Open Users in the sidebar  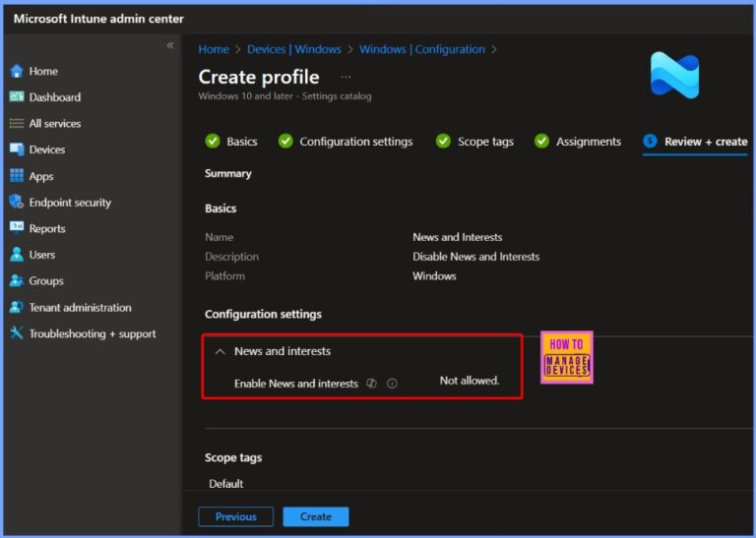(42, 255)
